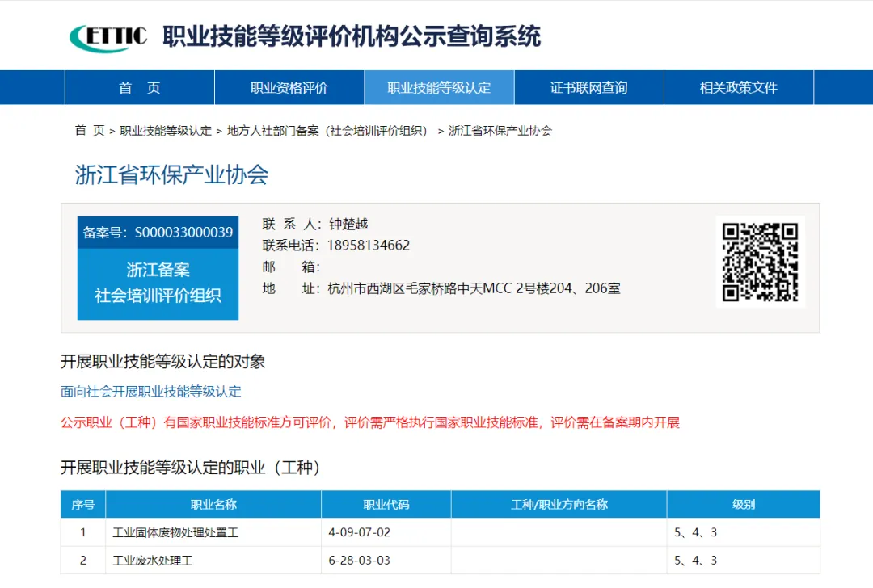Click the 职业代码 column header
The image size is (873, 588).
(386, 505)
